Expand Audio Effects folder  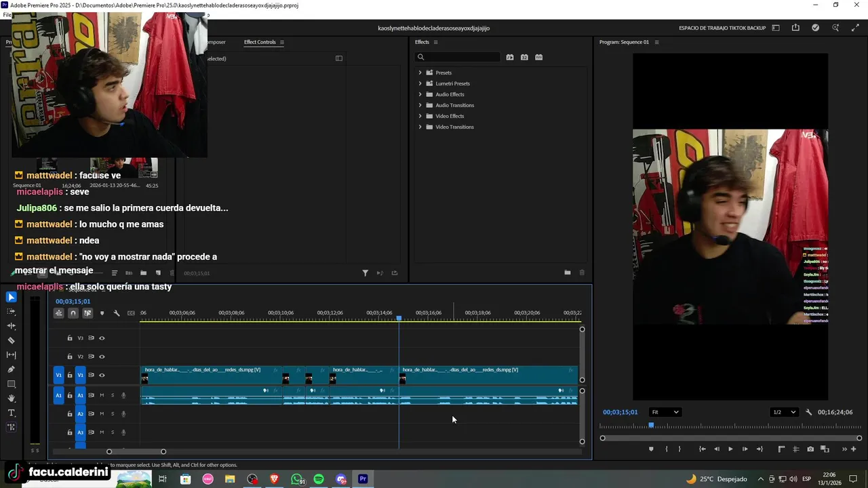click(x=420, y=94)
